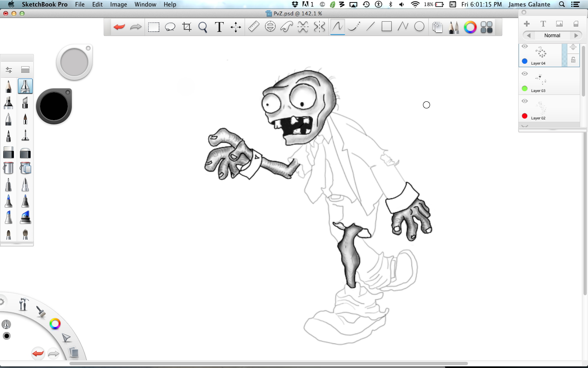Choose the Polyline draw style
The height and width of the screenshot is (368, 588).
[x=403, y=27]
